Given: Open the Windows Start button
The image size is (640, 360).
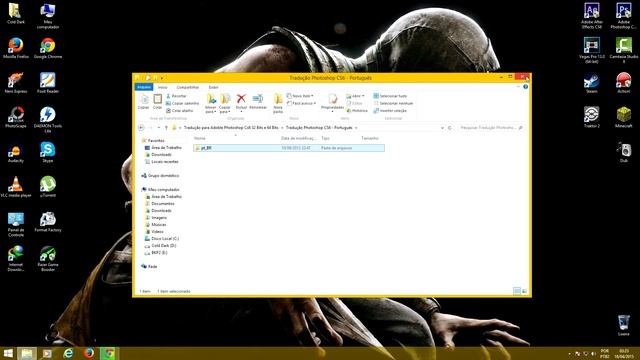Looking at the screenshot, I should [x=8, y=353].
